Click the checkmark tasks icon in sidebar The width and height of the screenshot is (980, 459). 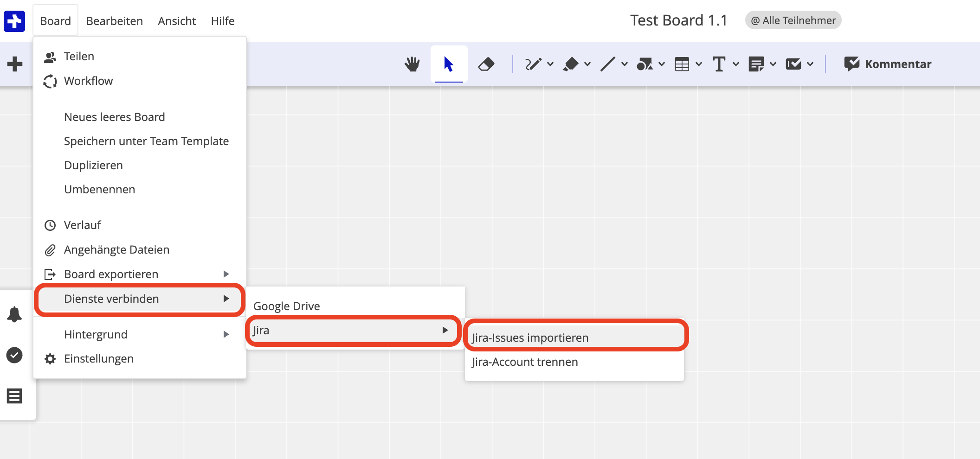pyautogui.click(x=14, y=355)
